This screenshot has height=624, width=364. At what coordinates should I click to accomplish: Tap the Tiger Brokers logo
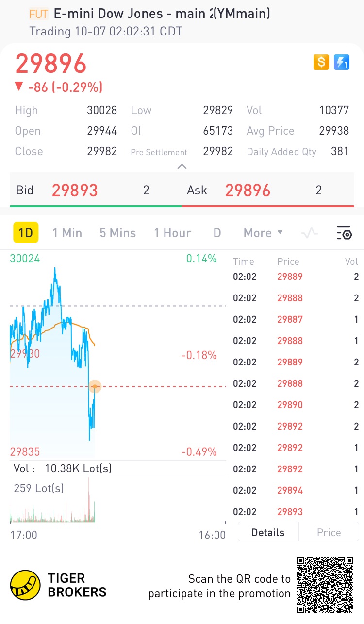(x=58, y=585)
